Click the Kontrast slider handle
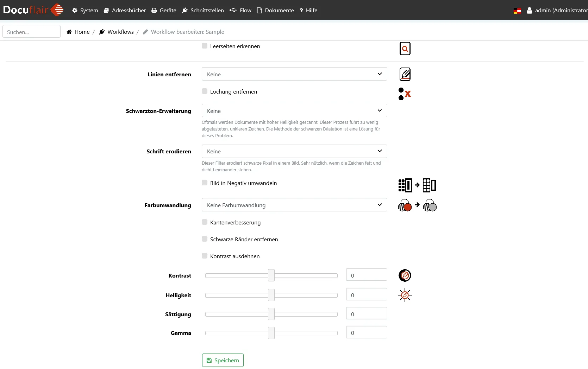Screen dimensions: 588x369 271,275
